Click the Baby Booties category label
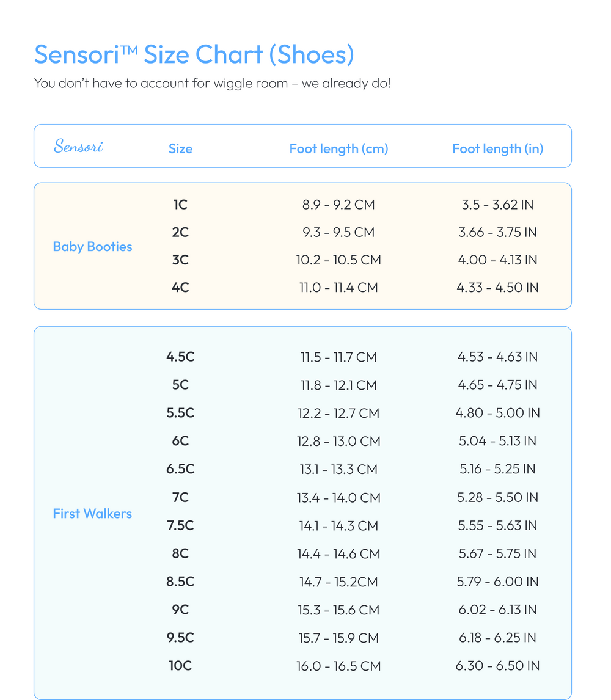Image resolution: width=611 pixels, height=700 pixels. point(92,246)
